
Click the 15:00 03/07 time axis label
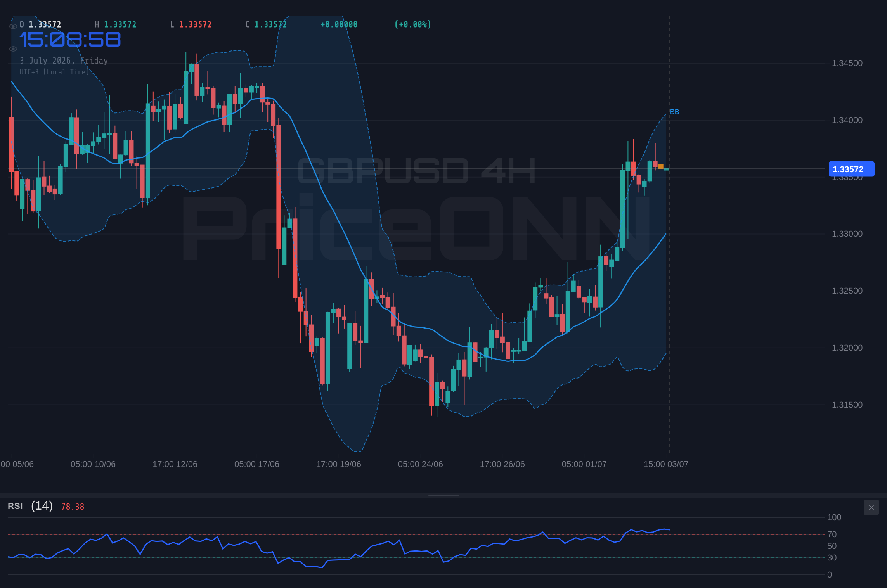click(666, 464)
